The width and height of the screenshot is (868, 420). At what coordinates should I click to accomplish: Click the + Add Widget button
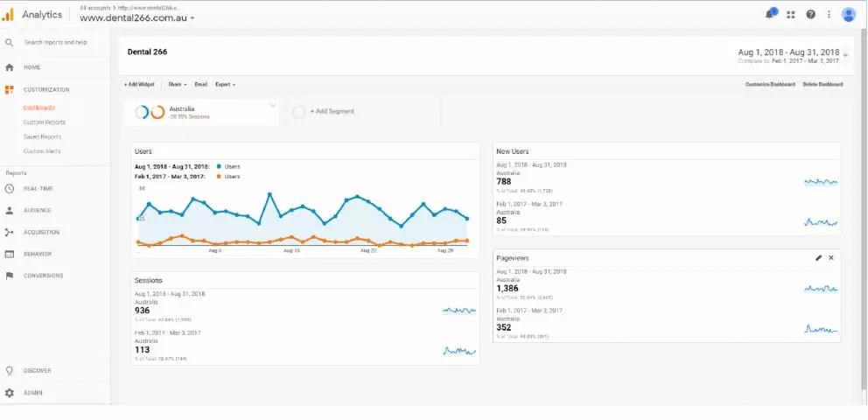[x=139, y=85]
